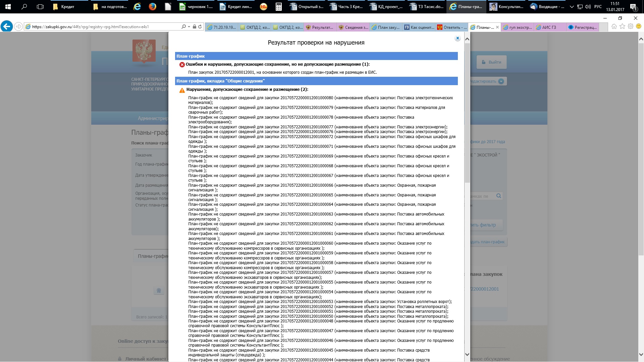This screenshot has width=644, height=362.
Task: Switch to the 'Сведения з...' browser tab
Action: [x=353, y=27]
